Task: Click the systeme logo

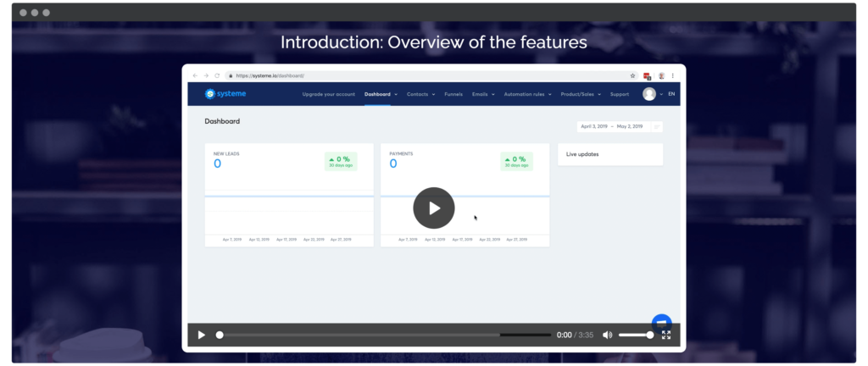Action: 223,94
